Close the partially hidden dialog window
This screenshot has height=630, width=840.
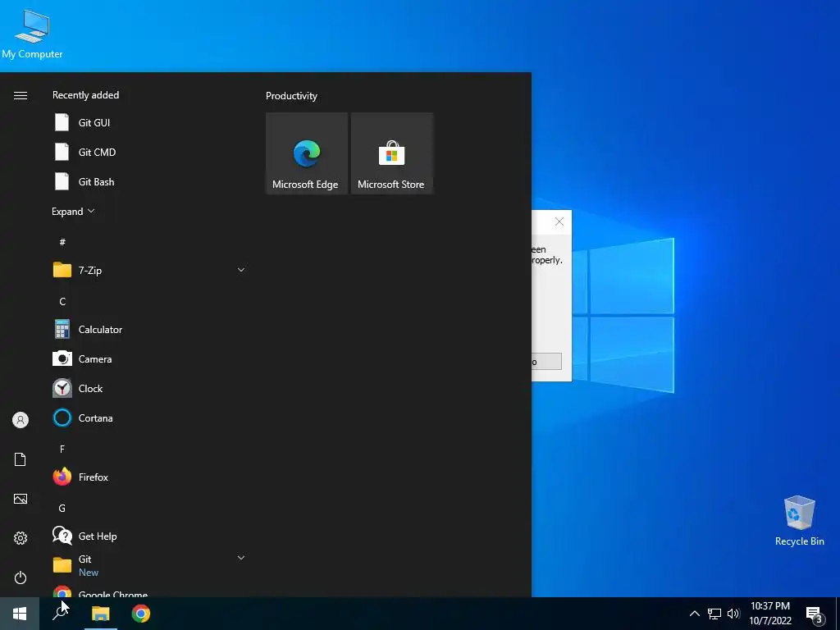pyautogui.click(x=559, y=221)
